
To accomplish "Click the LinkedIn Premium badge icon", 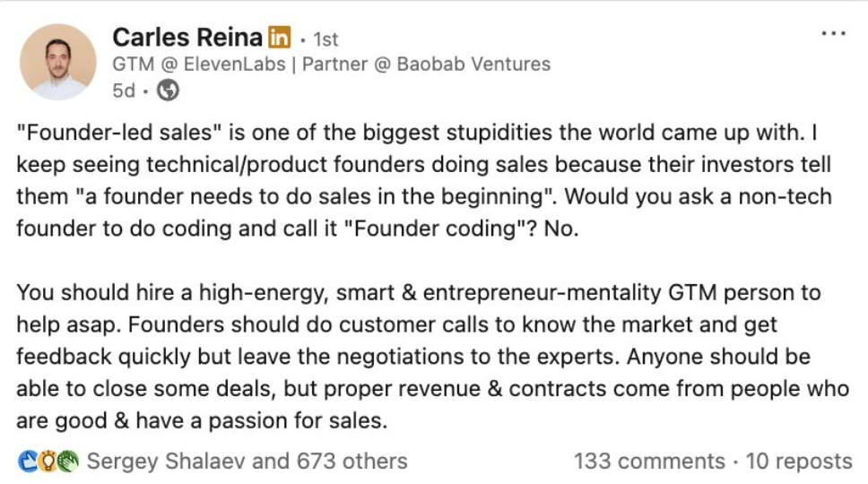I will tap(280, 39).
